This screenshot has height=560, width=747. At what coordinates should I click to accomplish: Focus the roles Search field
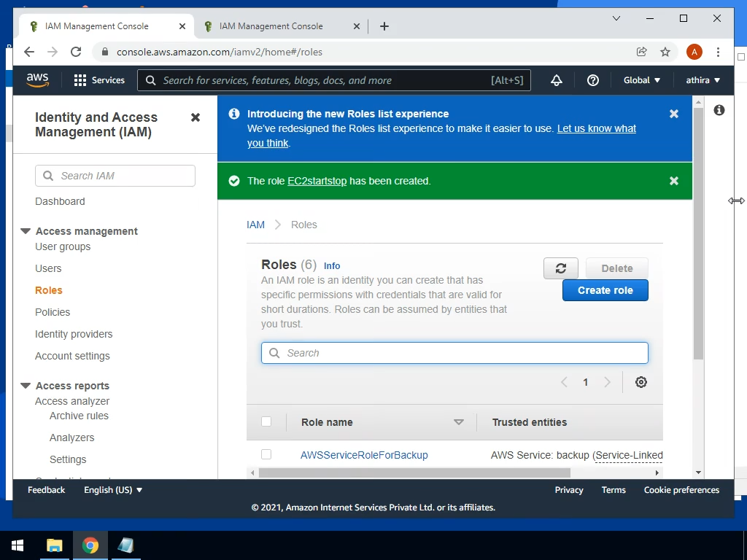(x=454, y=353)
